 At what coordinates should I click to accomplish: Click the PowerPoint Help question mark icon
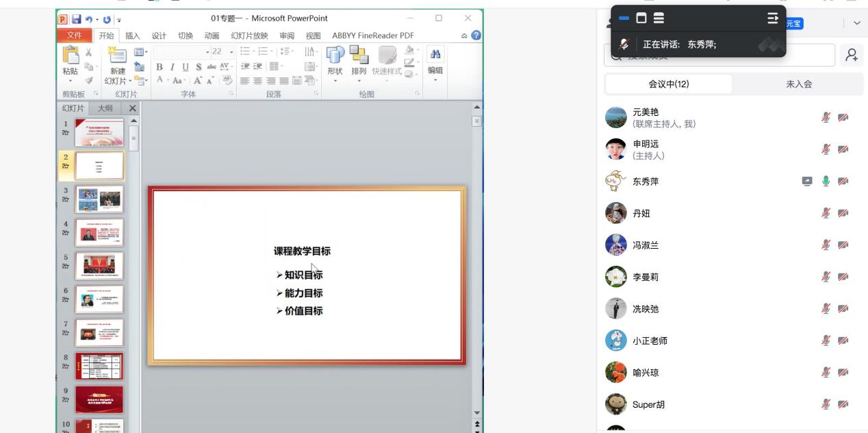[476, 36]
